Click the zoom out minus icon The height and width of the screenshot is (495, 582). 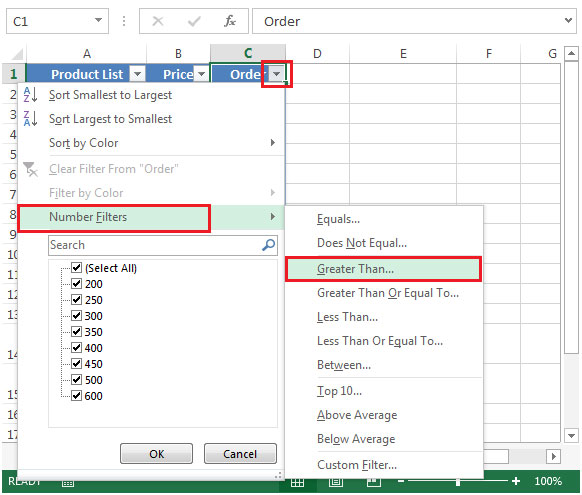click(x=401, y=481)
